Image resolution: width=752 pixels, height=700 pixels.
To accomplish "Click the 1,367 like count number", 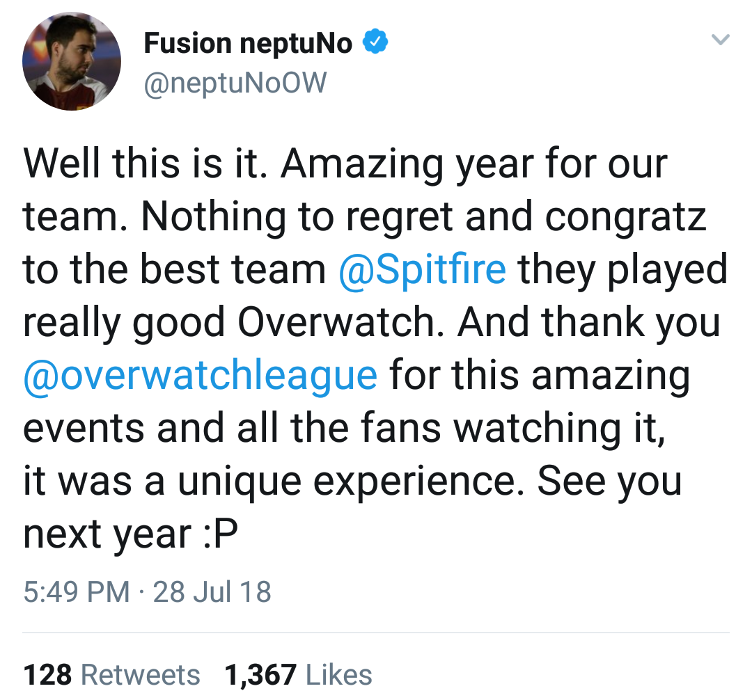I will point(260,674).
